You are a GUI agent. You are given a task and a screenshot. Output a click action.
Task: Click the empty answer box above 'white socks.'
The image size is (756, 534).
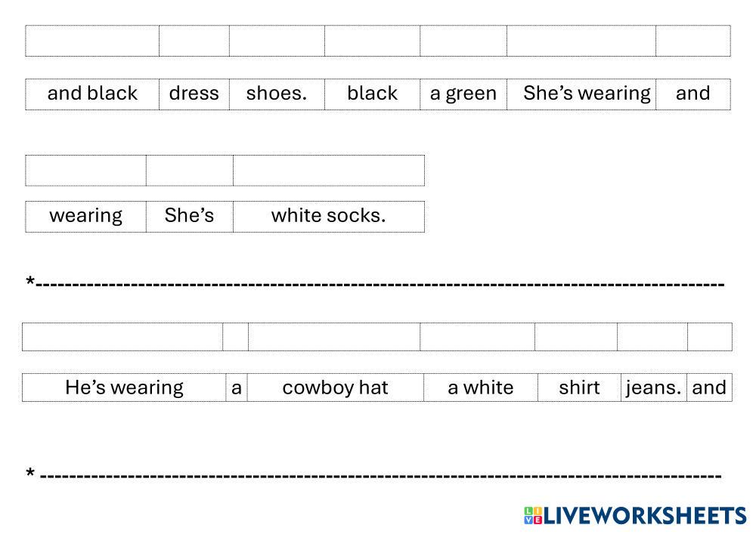pos(328,170)
